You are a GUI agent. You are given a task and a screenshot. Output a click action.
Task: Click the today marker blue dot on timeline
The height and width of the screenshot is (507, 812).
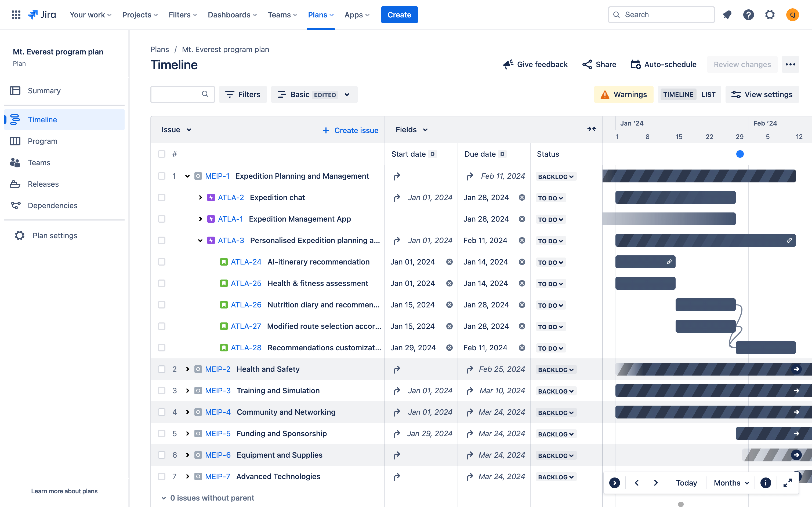click(740, 154)
